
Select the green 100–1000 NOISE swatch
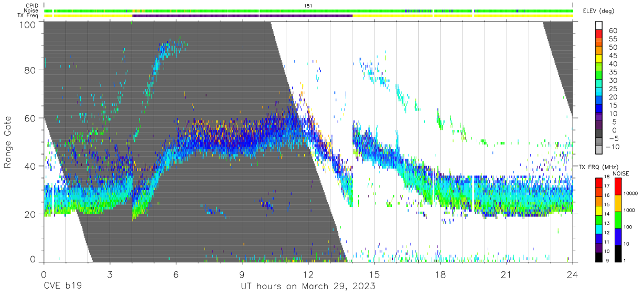point(617,220)
